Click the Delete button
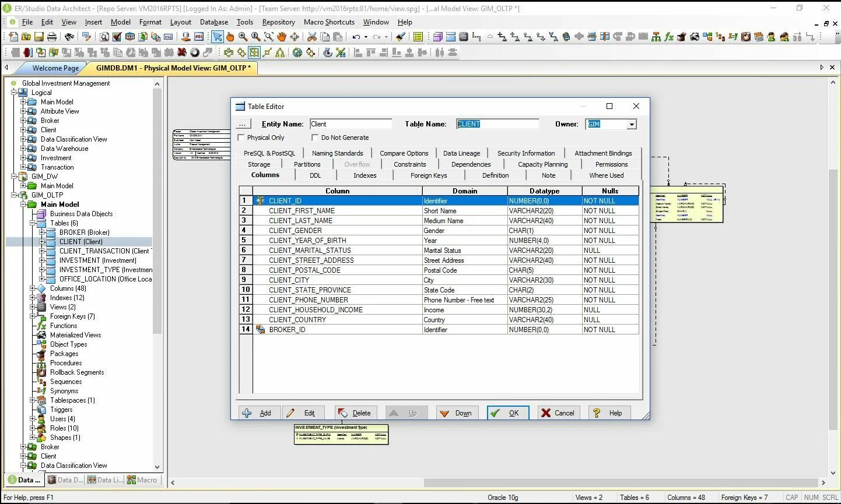The height and width of the screenshot is (504, 841). click(356, 413)
